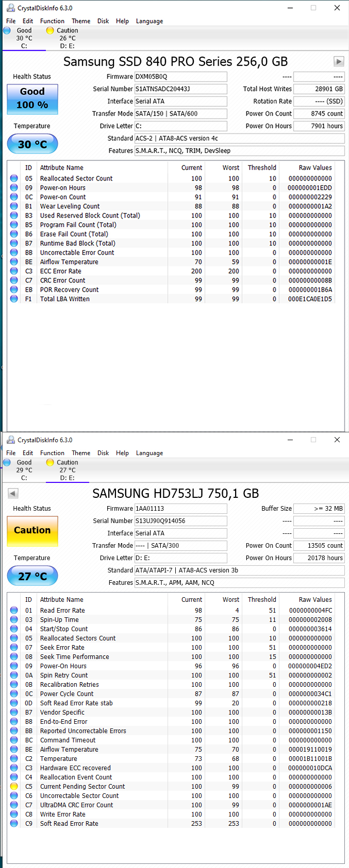Screen dimensions: 349x868
Task: Select the Good 30 °C C: disk tab
Action: [x=24, y=38]
